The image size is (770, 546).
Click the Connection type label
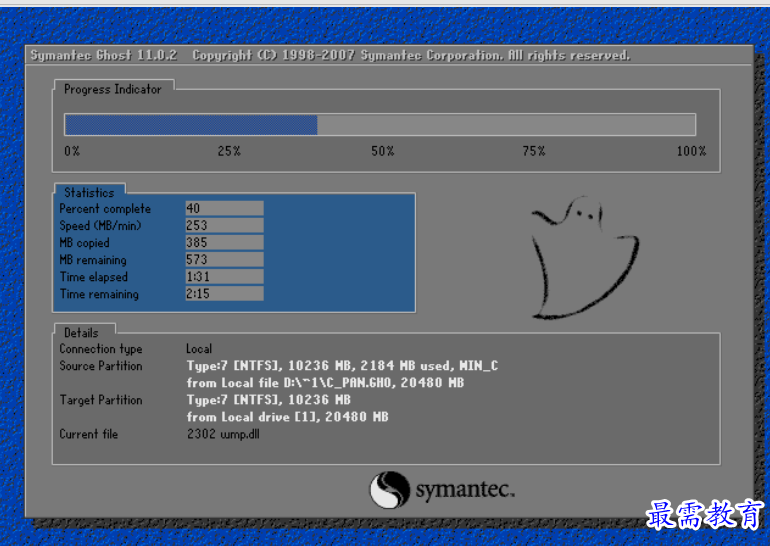pos(101,349)
